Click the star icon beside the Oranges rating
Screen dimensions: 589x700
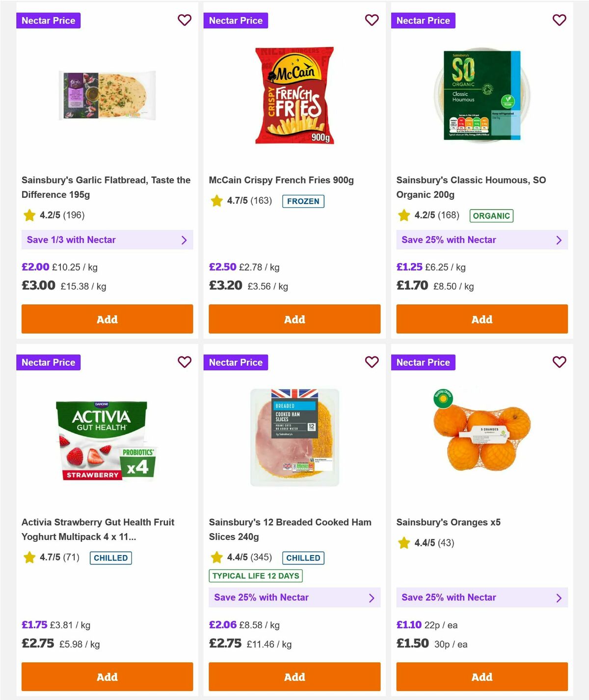tap(403, 543)
